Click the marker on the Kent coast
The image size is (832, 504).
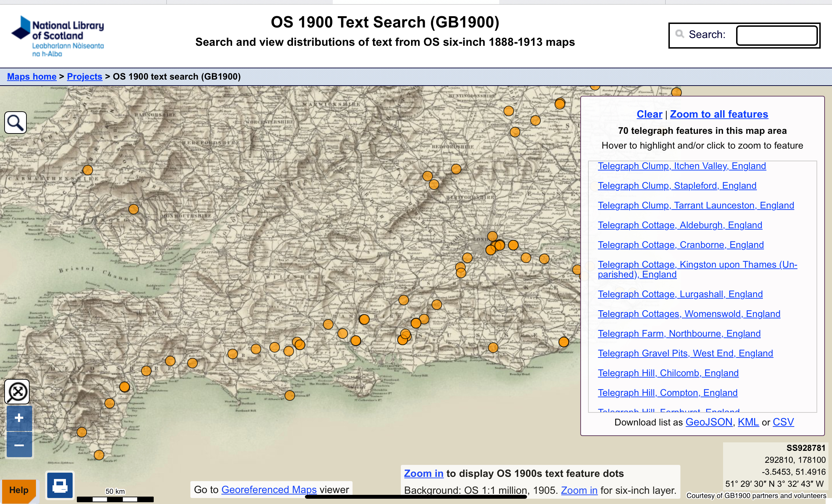point(564,342)
